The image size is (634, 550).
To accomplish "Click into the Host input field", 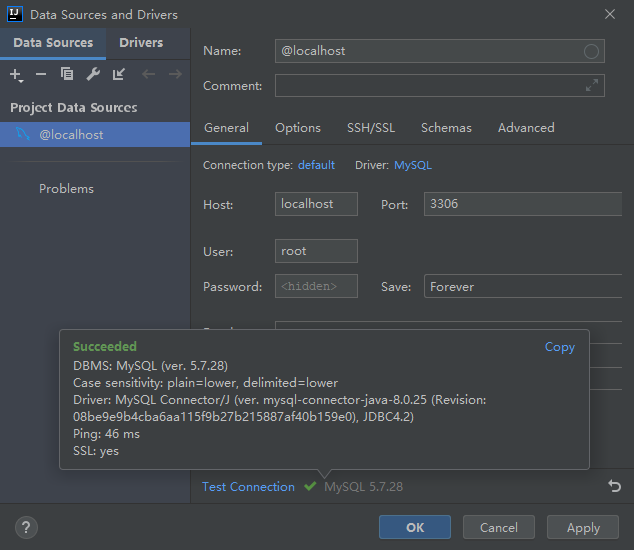I will (316, 204).
